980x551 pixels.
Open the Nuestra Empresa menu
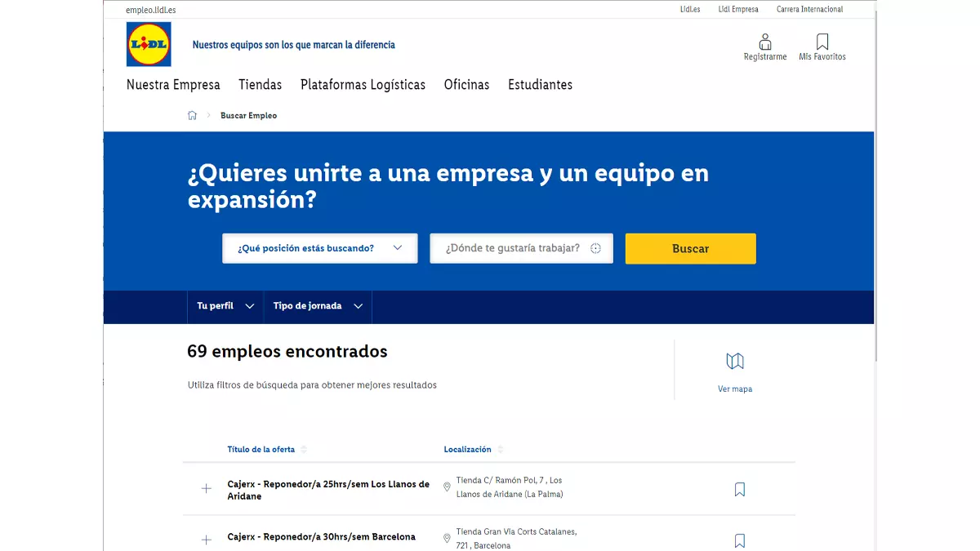point(173,85)
